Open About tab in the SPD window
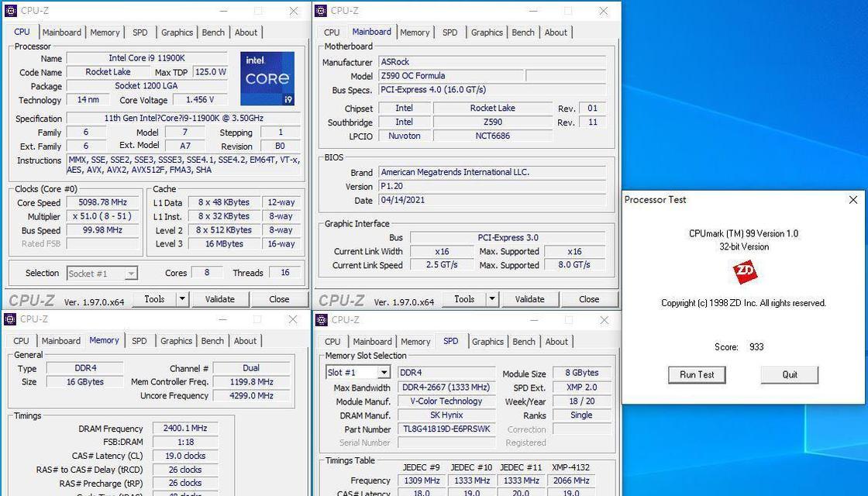 [556, 342]
